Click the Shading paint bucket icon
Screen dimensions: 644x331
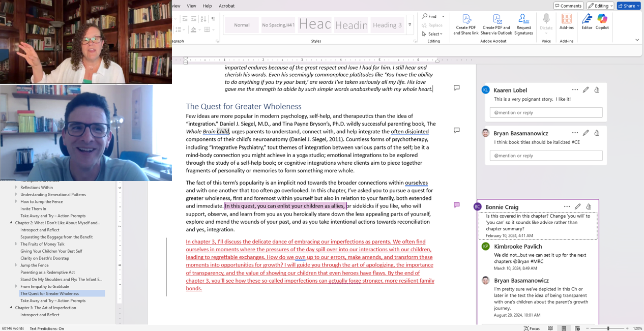[x=193, y=30]
